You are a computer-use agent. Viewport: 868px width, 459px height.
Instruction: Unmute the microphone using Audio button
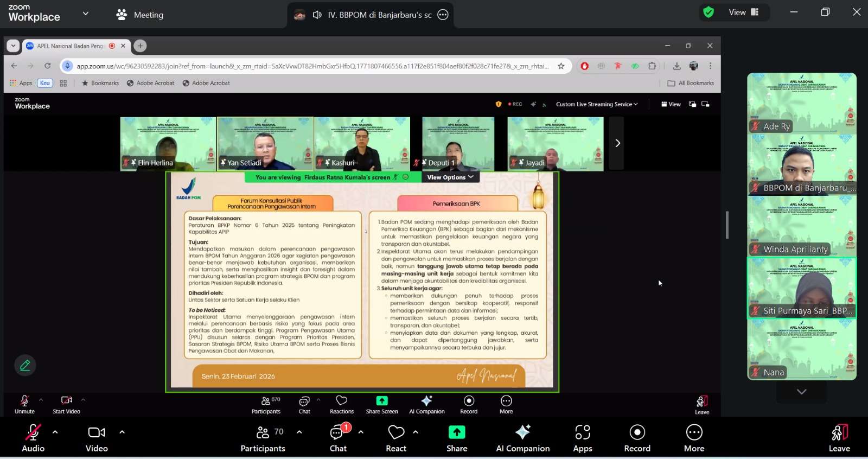click(33, 438)
